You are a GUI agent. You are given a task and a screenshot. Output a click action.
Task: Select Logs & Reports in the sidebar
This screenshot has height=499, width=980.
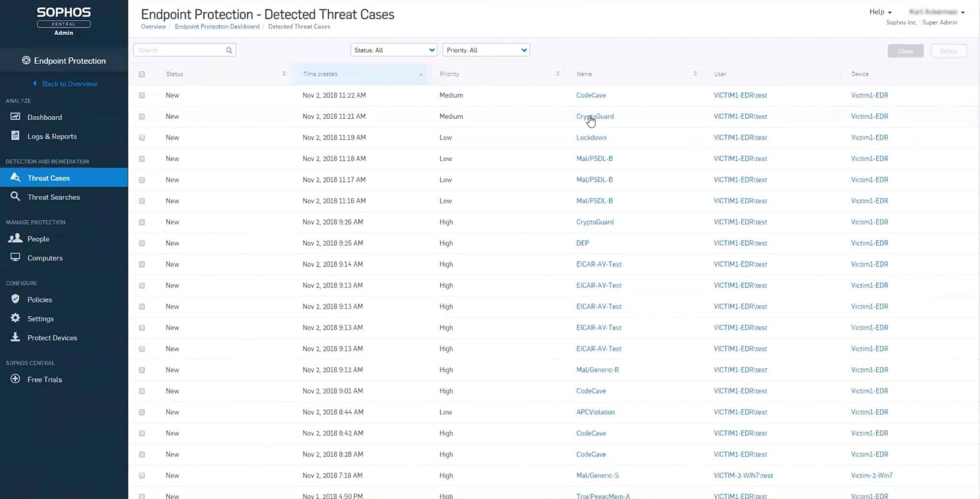[x=52, y=136]
